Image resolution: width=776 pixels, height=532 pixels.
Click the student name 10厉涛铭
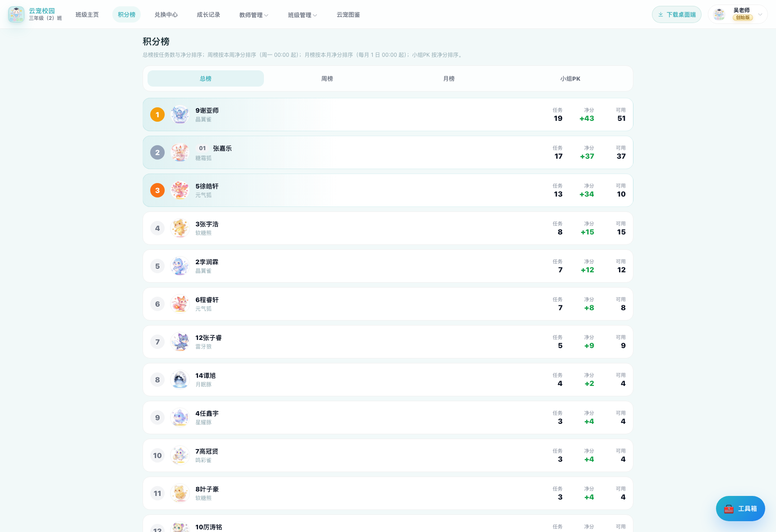click(x=209, y=527)
